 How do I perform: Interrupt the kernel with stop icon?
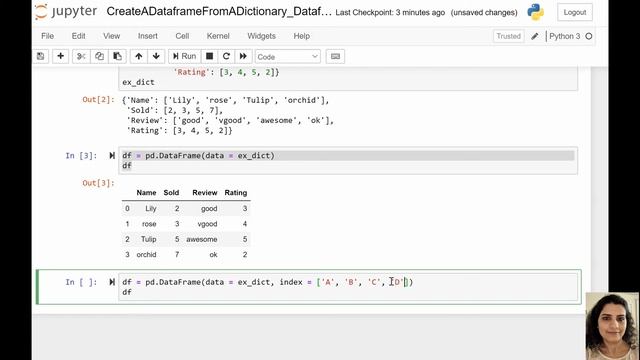click(209, 56)
